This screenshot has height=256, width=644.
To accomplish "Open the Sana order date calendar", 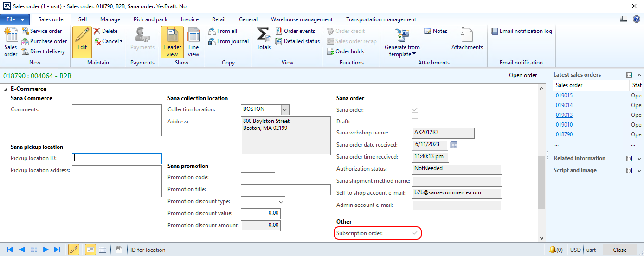I will (x=454, y=145).
